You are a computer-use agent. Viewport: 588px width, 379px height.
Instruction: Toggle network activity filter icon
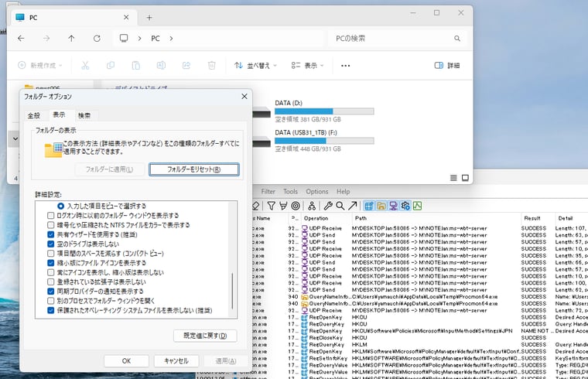pos(393,206)
